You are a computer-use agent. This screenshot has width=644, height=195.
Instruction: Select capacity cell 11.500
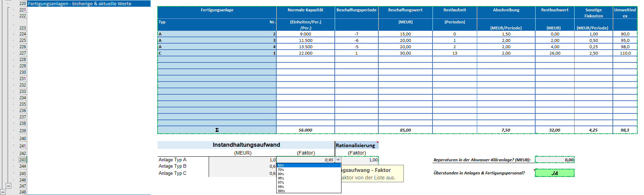(x=306, y=40)
